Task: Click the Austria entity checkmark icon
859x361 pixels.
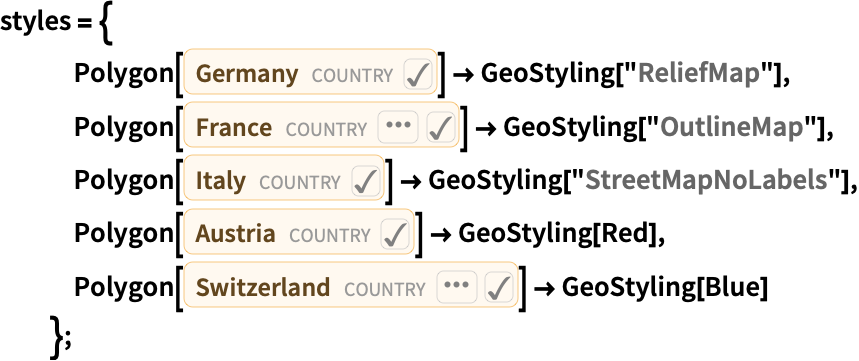Action: (x=396, y=234)
